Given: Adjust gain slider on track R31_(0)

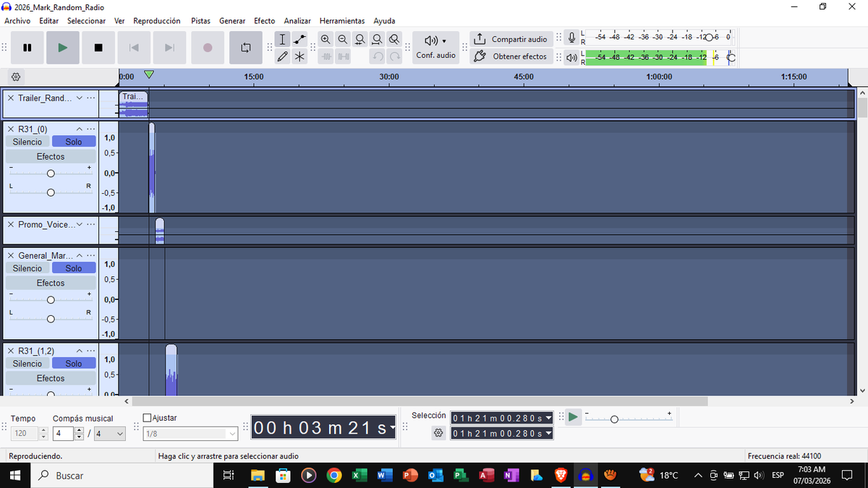Looking at the screenshot, I should point(51,174).
